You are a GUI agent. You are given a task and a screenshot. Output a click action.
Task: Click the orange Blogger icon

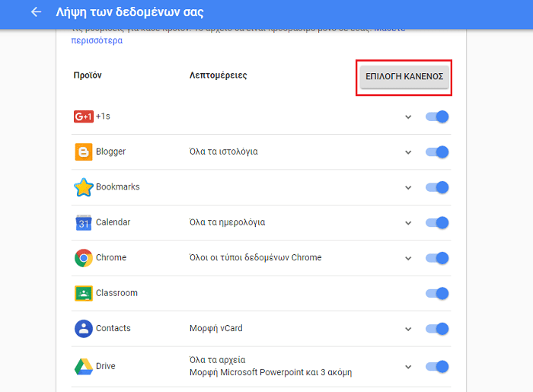(83, 151)
